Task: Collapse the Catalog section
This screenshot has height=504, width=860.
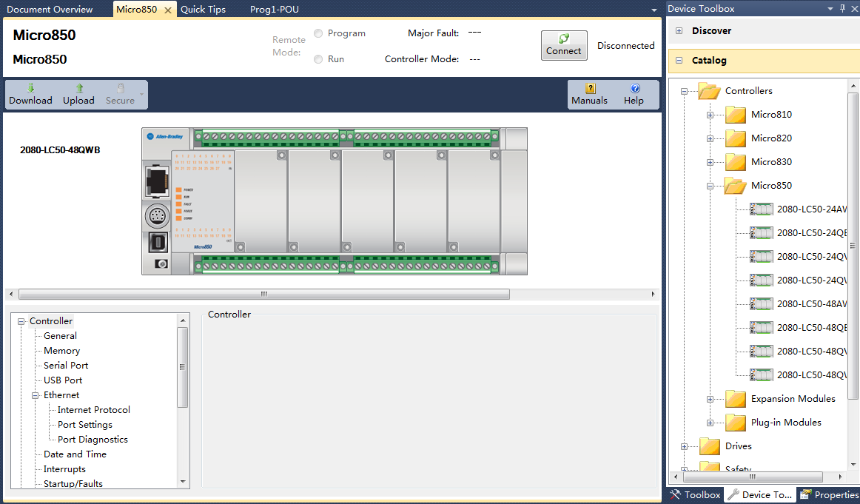Action: pyautogui.click(x=679, y=61)
